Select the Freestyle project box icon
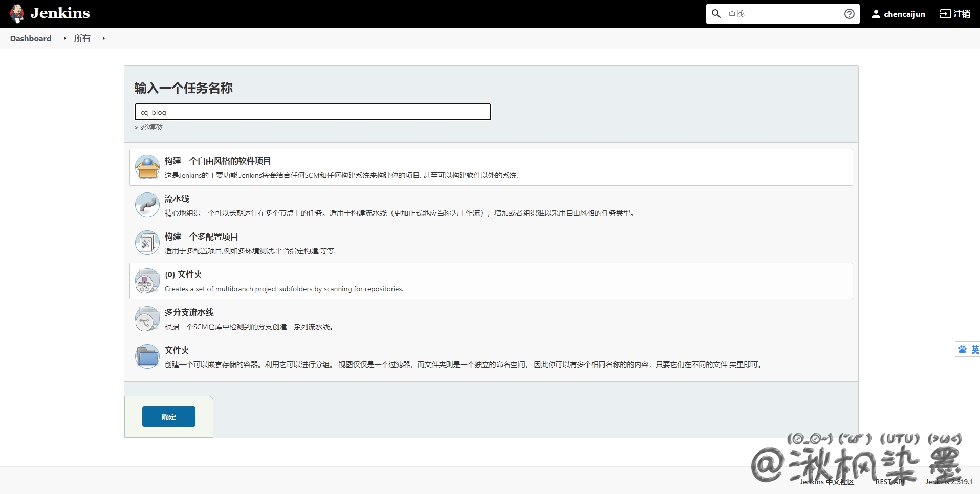 147,167
